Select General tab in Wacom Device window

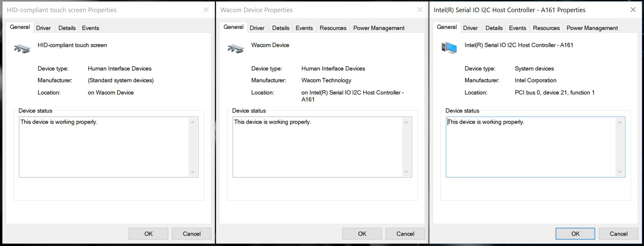[233, 27]
